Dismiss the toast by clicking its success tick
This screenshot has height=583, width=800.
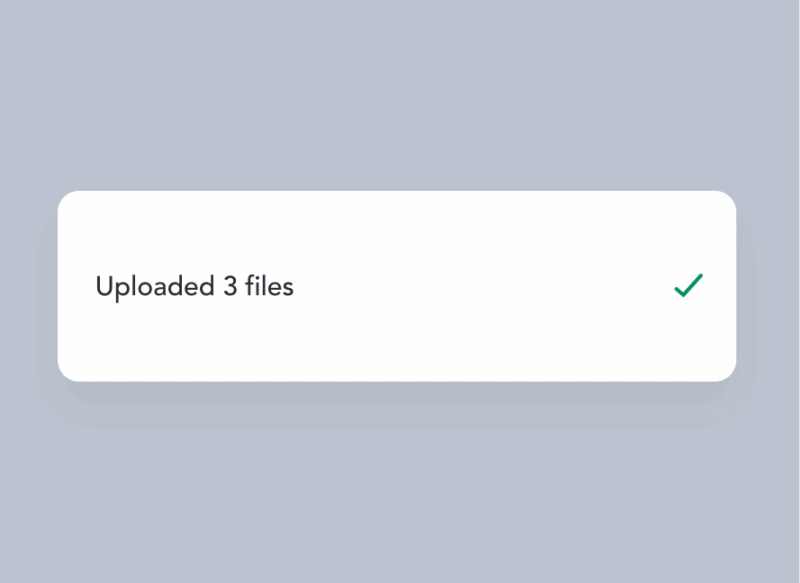pyautogui.click(x=688, y=285)
